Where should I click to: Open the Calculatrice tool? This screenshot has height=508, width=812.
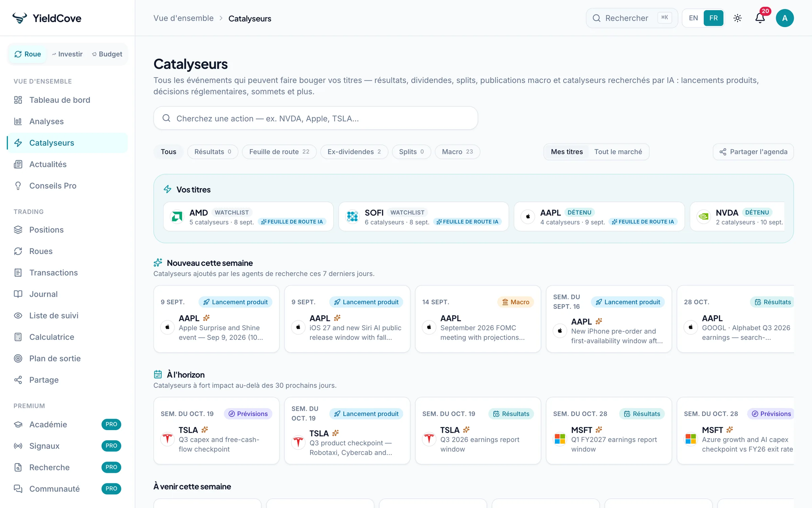pos(67,337)
